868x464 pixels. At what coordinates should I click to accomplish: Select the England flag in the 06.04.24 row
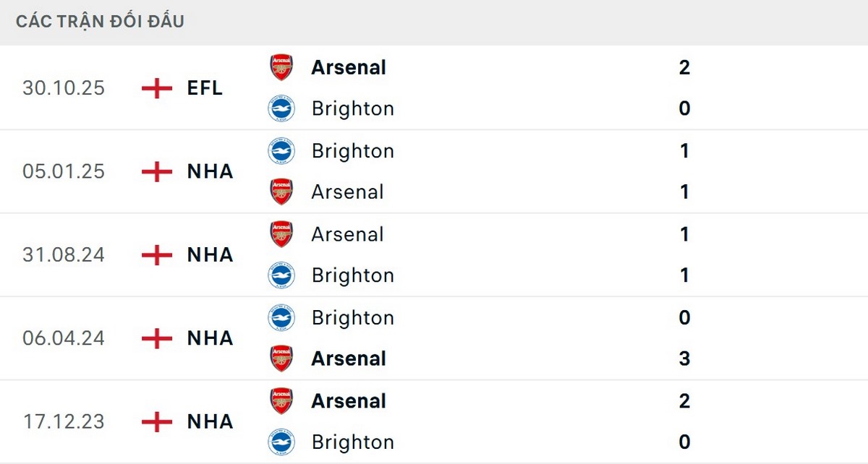[156, 338]
